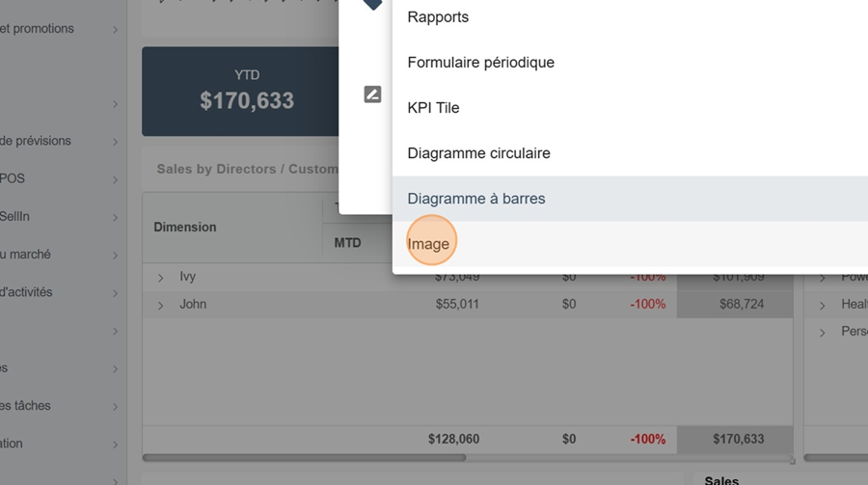Click the SellIn sidebar chevron arrow
This screenshot has width=868, height=485.
[115, 218]
